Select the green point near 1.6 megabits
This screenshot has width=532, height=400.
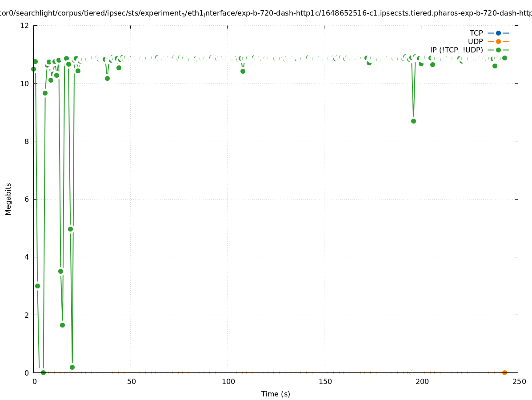click(x=62, y=325)
